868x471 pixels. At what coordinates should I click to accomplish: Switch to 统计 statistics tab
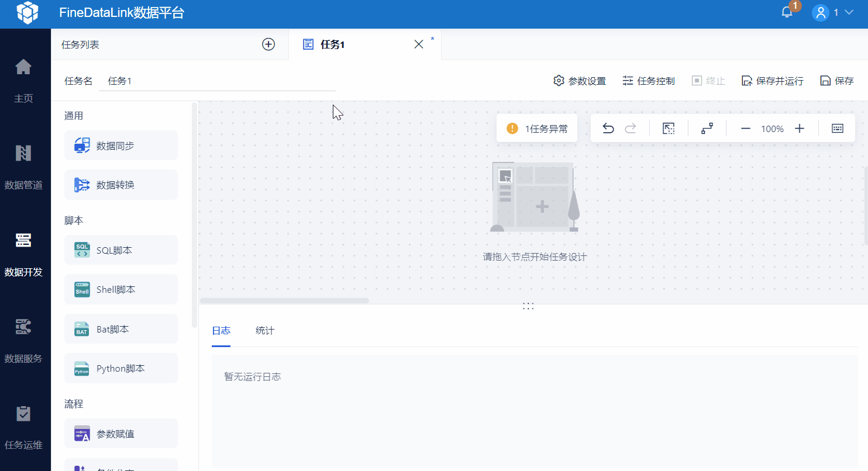(x=265, y=331)
